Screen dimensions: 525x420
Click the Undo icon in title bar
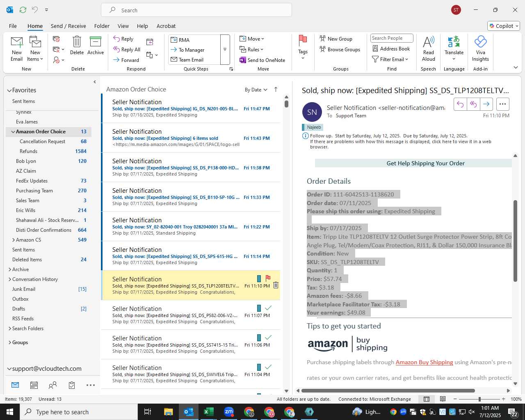pos(34,10)
